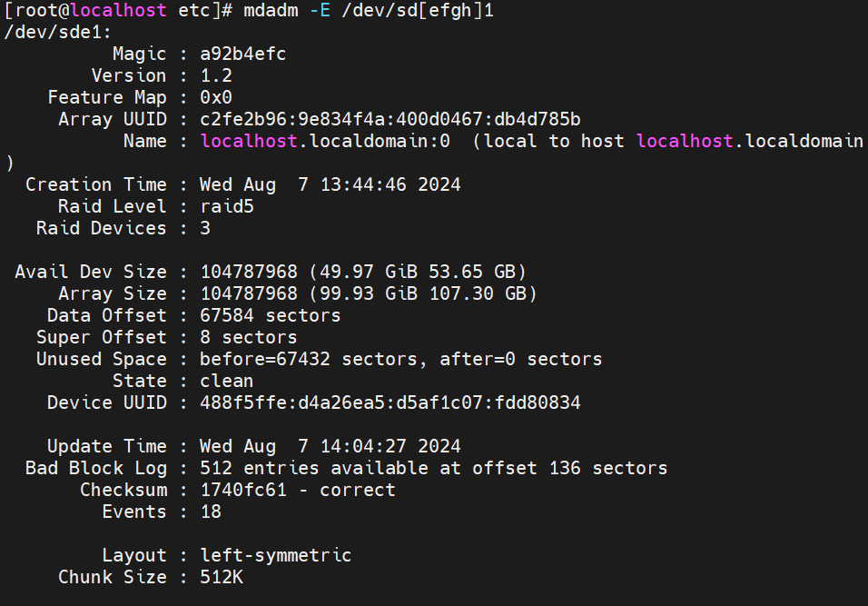Click the Avail Dev Size value 104787968
This screenshot has height=606, width=868.
point(249,272)
